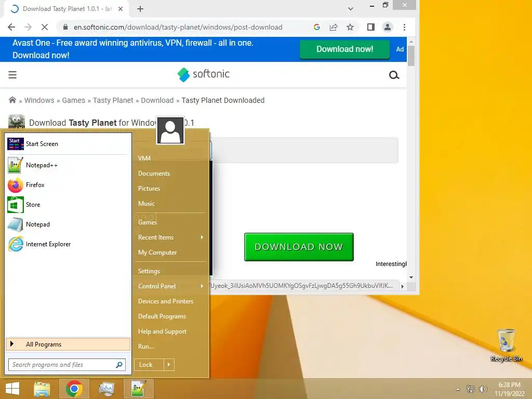Open Notepad++ on the taskbar

(138, 389)
